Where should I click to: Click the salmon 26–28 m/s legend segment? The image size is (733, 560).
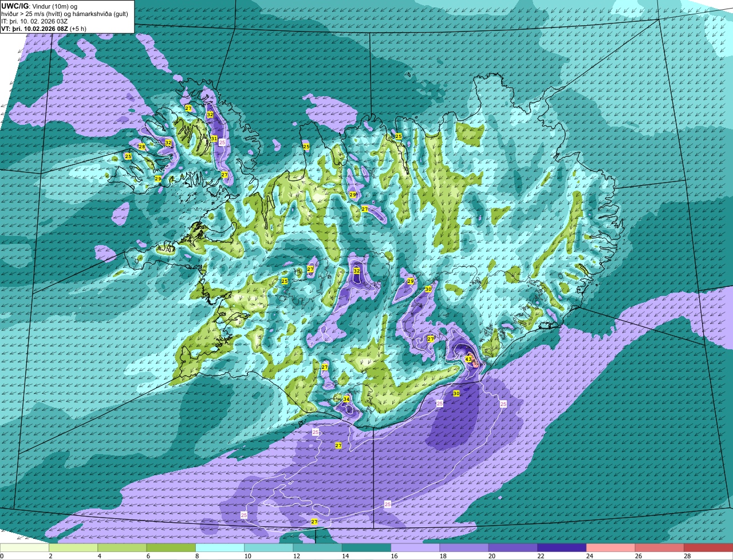click(660, 548)
